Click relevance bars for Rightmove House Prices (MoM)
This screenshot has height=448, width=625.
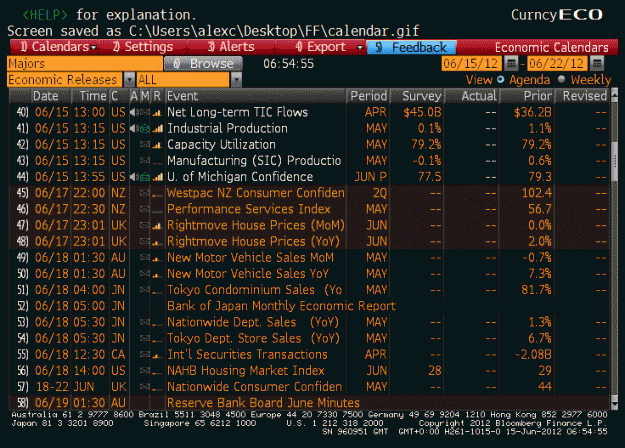coord(157,226)
